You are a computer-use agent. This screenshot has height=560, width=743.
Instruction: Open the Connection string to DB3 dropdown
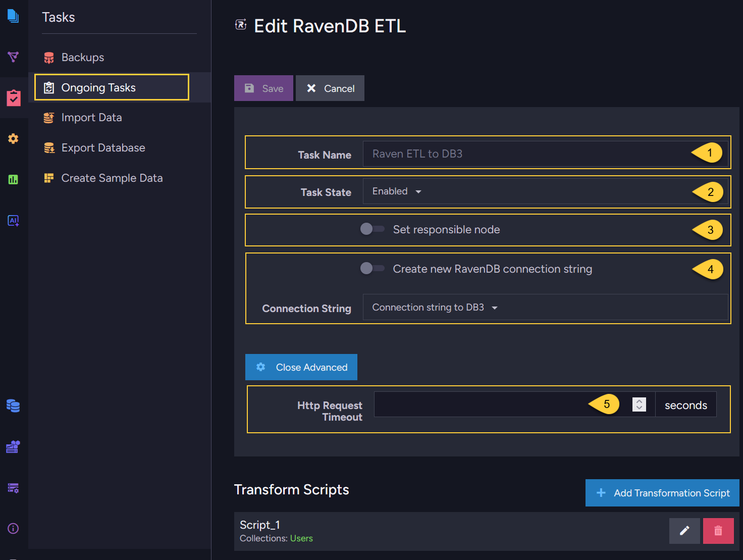(545, 307)
